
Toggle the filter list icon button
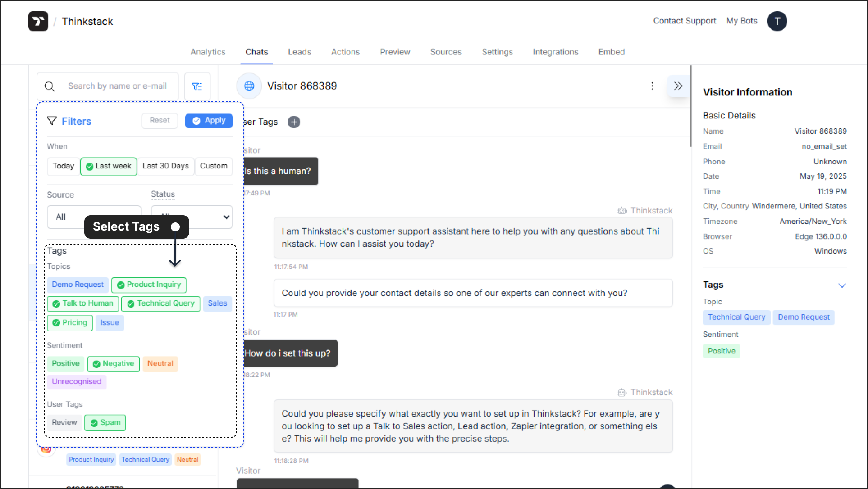pos(197,86)
